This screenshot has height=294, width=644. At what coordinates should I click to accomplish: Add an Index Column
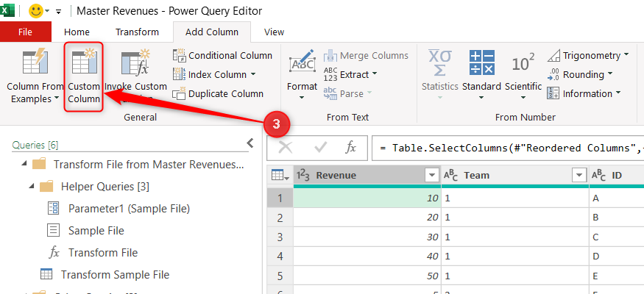point(214,75)
